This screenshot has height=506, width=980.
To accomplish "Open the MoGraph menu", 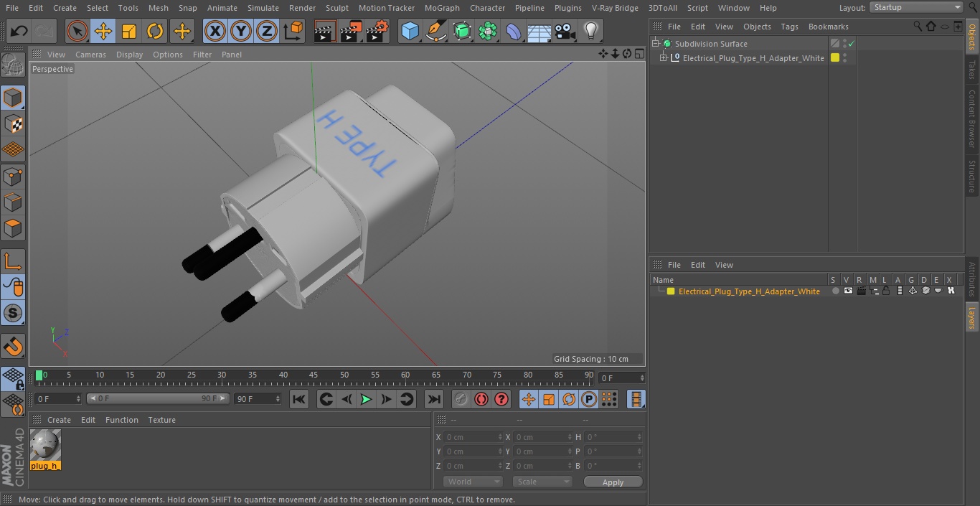I will coord(442,8).
